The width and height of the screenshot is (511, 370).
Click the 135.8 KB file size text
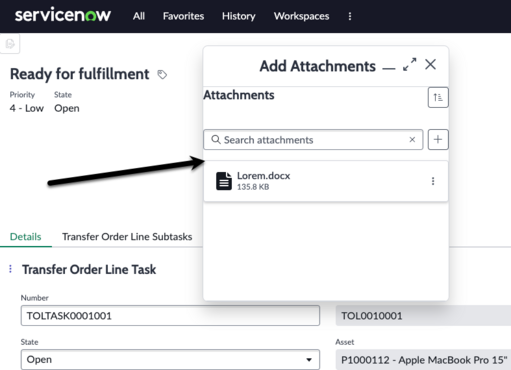(253, 187)
